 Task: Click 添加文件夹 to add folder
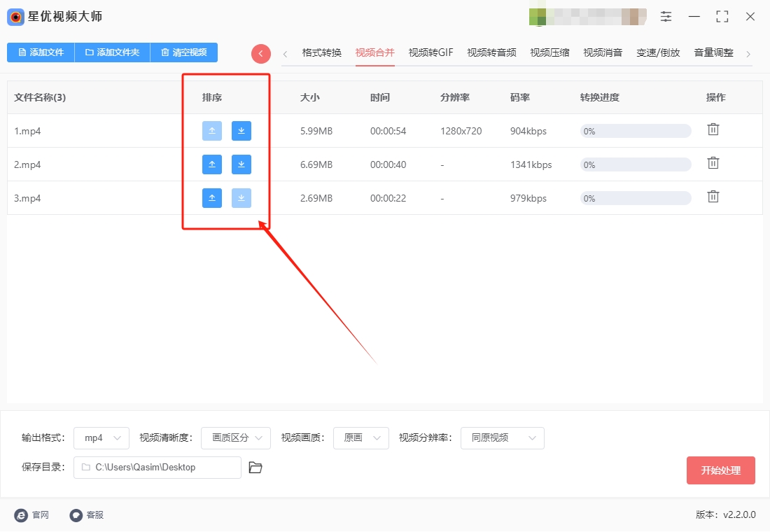pos(113,52)
